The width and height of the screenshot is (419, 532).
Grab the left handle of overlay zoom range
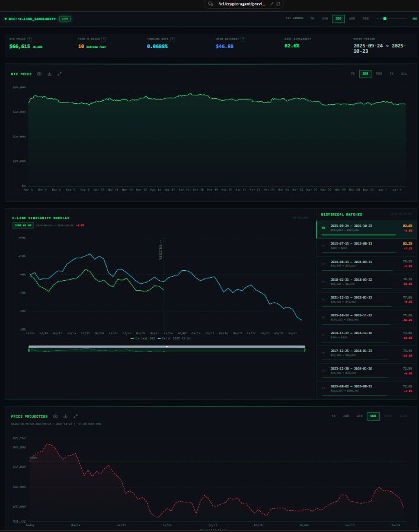tap(29, 350)
